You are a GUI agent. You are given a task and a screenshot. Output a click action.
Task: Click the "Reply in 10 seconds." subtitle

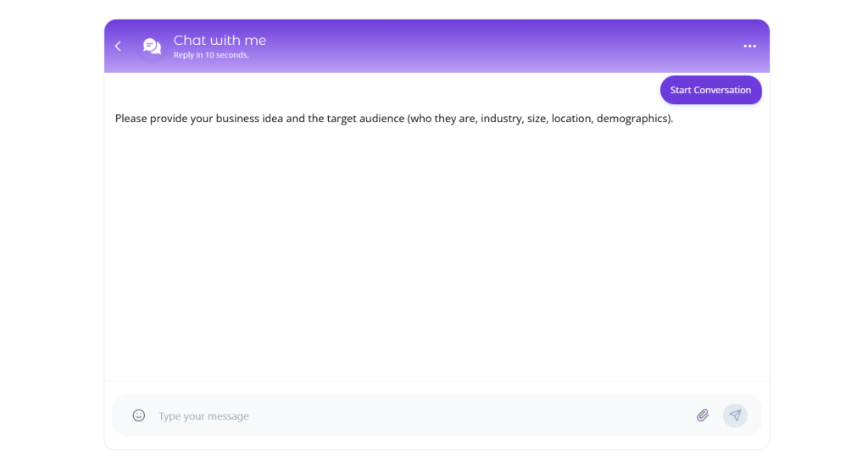tap(211, 56)
